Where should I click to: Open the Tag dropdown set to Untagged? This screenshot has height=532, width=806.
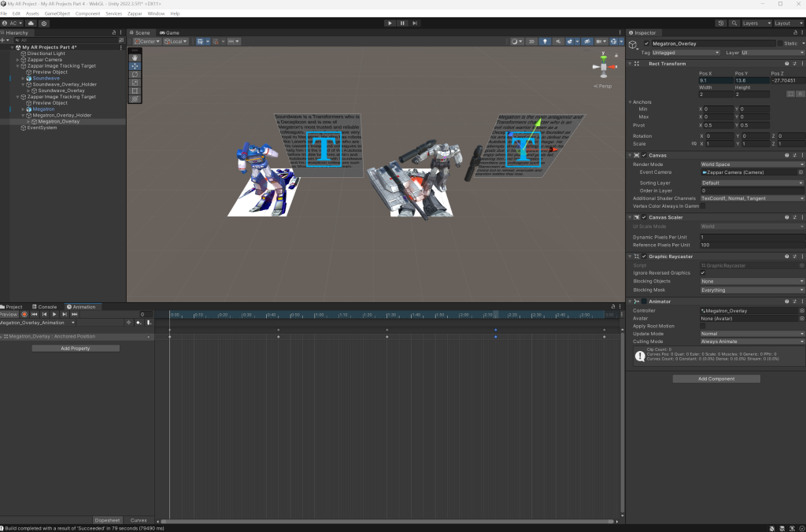coord(682,53)
